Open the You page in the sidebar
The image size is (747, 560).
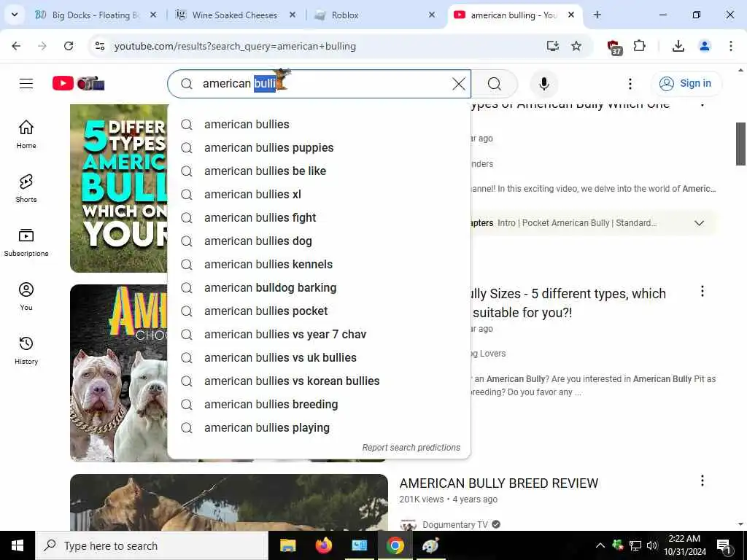click(26, 296)
